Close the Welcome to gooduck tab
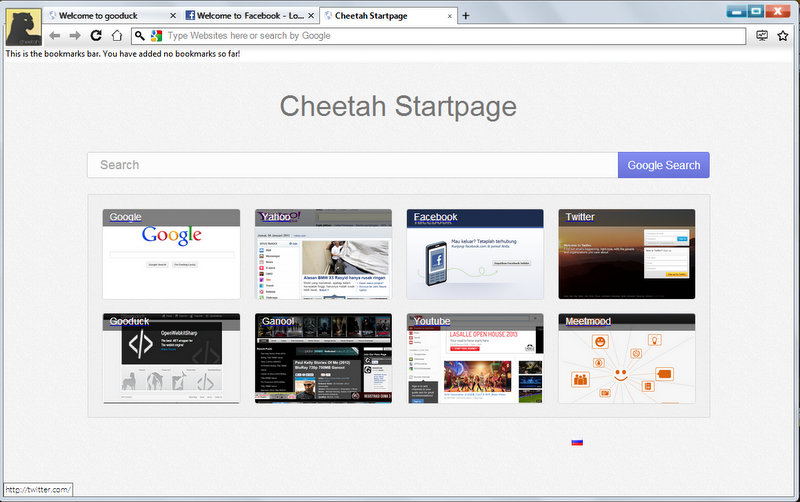800x502 pixels. (173, 16)
